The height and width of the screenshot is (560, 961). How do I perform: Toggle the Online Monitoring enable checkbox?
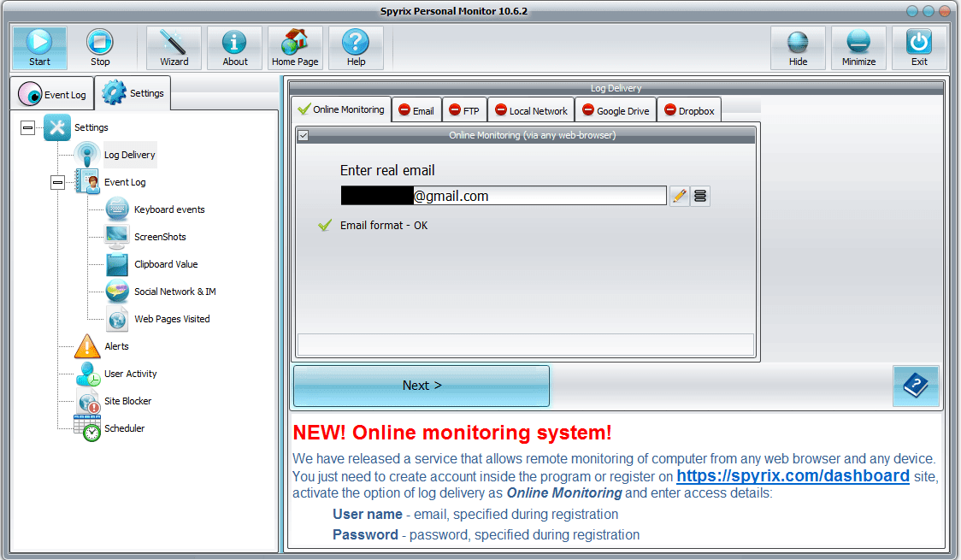[304, 135]
